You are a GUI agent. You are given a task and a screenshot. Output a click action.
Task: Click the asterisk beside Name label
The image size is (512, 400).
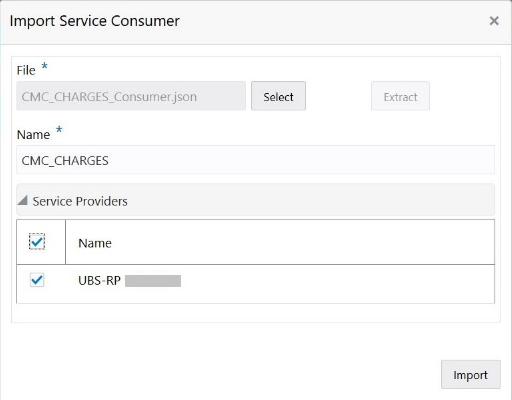59,129
